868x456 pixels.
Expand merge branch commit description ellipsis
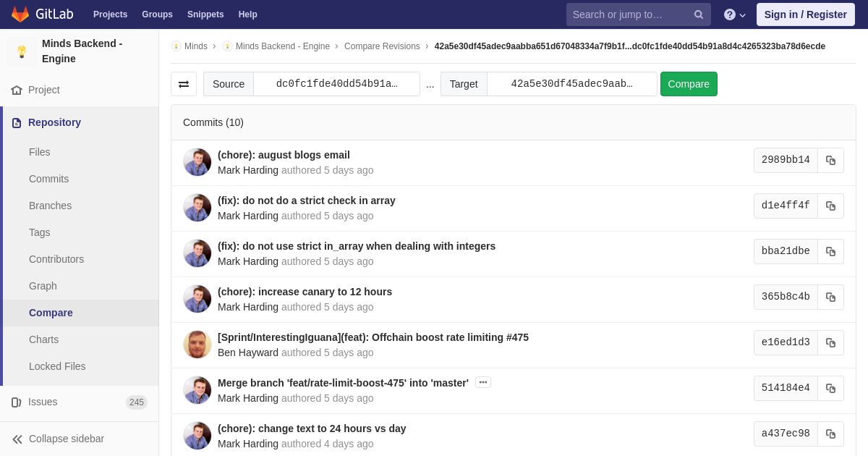click(x=482, y=382)
